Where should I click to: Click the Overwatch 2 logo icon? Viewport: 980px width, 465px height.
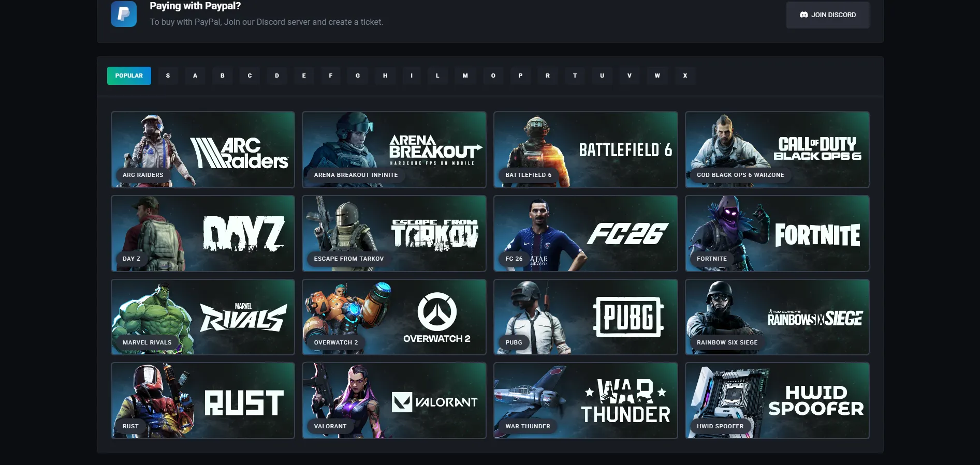(x=437, y=312)
